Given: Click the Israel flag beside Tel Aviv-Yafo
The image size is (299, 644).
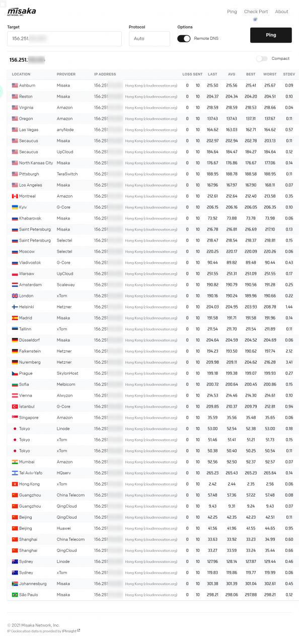Looking at the screenshot, I should coord(15,473).
